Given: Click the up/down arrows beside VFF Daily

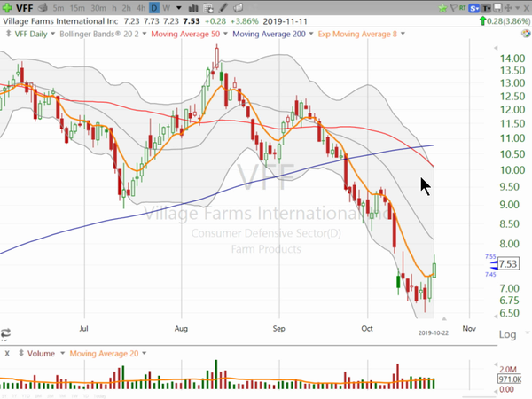Looking at the screenshot, I should (x=8, y=34).
